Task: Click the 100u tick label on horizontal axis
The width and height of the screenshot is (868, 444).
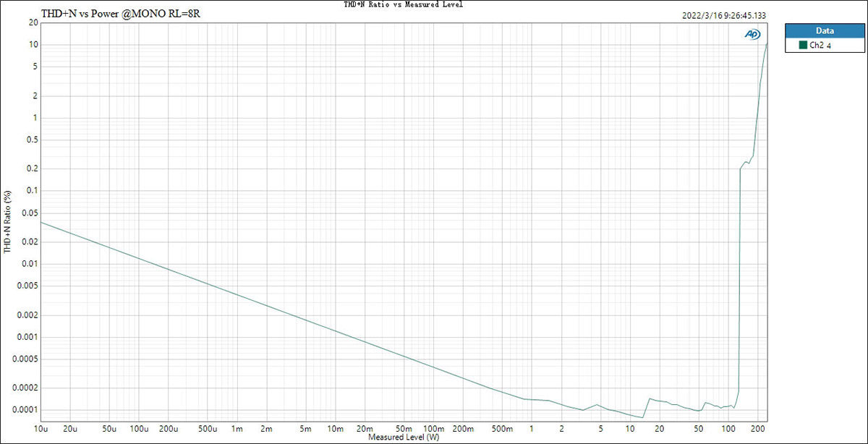Action: pyautogui.click(x=138, y=427)
